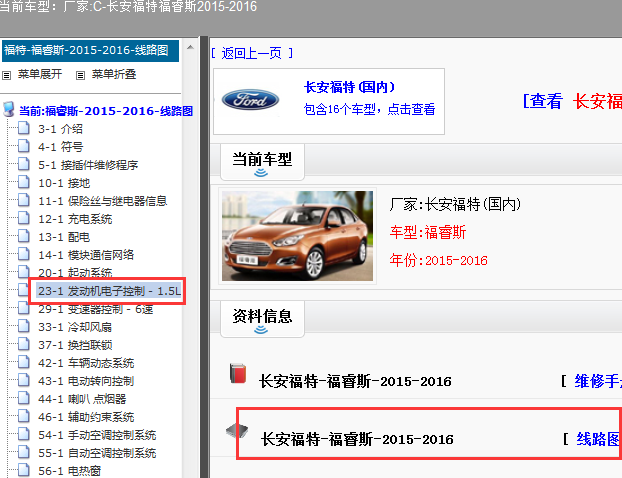This screenshot has width=622, height=478.
Task: Open 42-1 车辆动态系统 item
Action: pos(86,363)
